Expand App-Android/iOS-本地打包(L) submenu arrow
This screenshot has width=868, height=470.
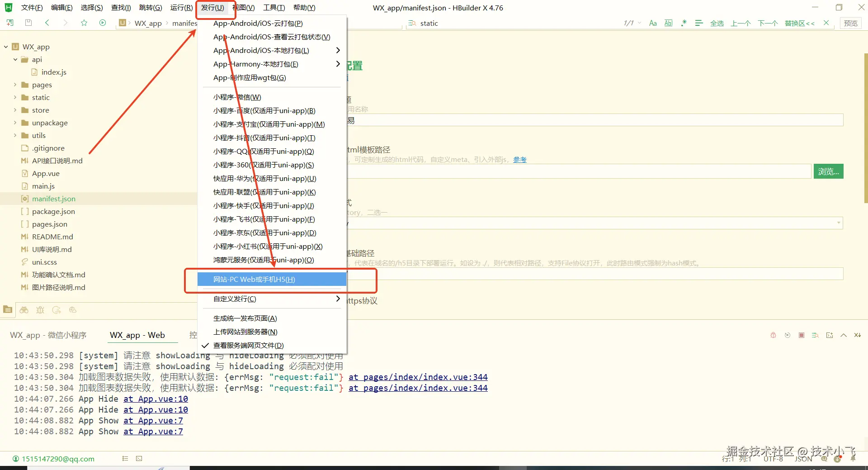(338, 50)
